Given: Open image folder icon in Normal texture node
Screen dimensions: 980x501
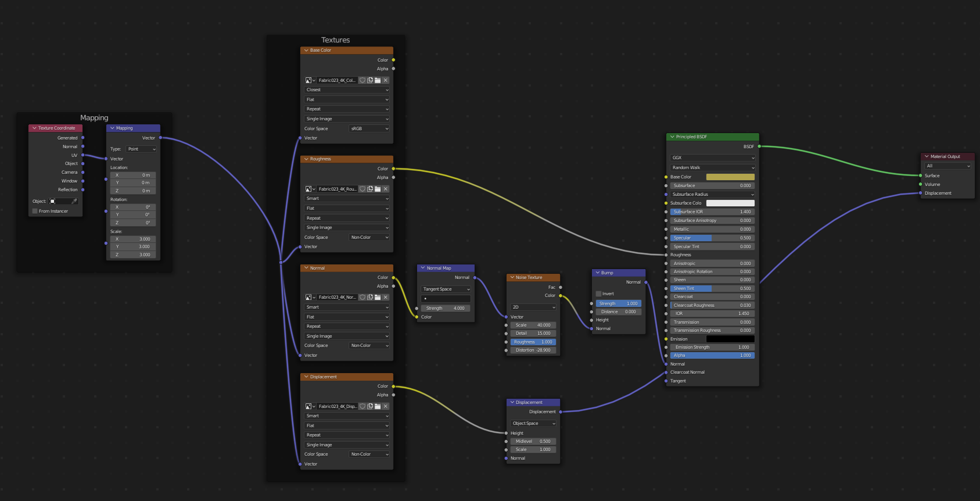Looking at the screenshot, I should 378,297.
